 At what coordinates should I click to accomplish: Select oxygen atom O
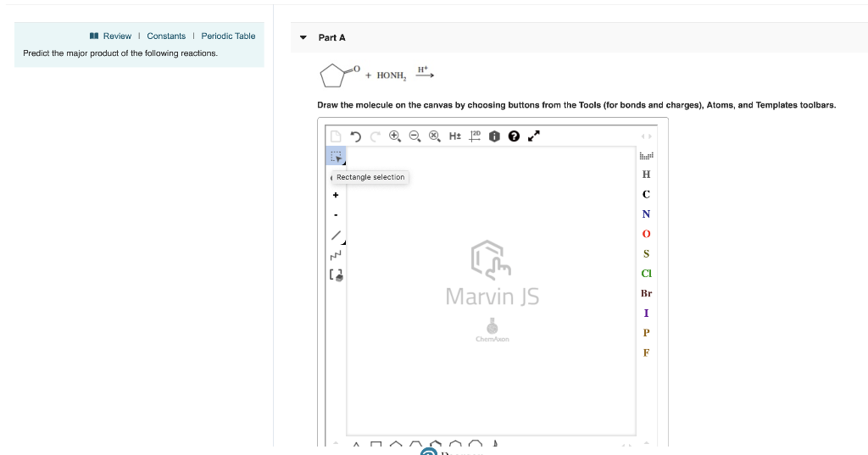646,234
